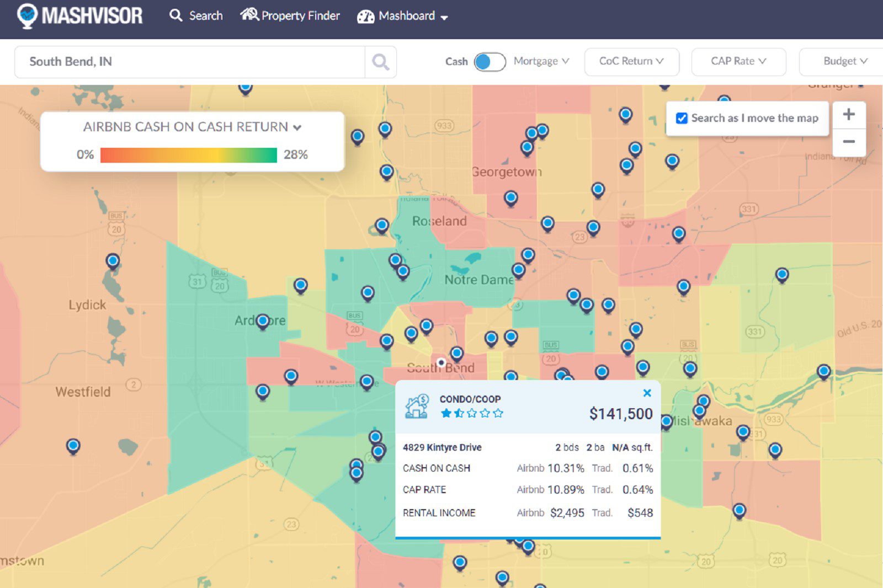Close the property info popup

click(647, 393)
